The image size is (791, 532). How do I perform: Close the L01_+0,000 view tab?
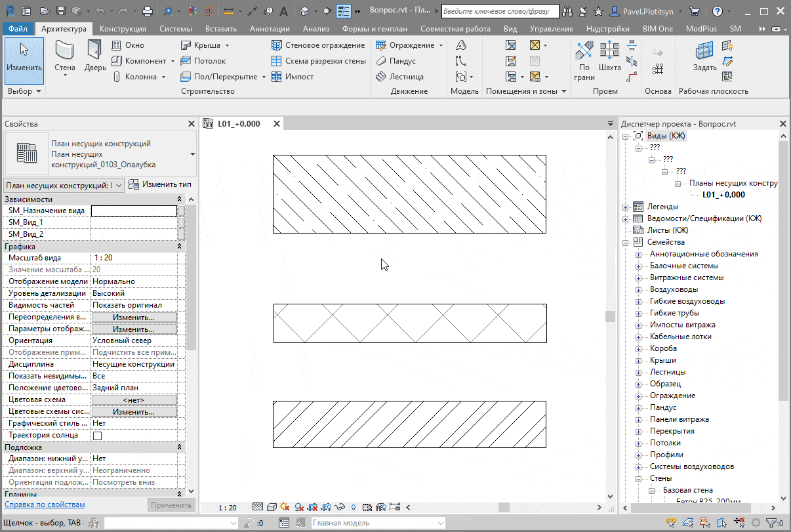coord(277,123)
